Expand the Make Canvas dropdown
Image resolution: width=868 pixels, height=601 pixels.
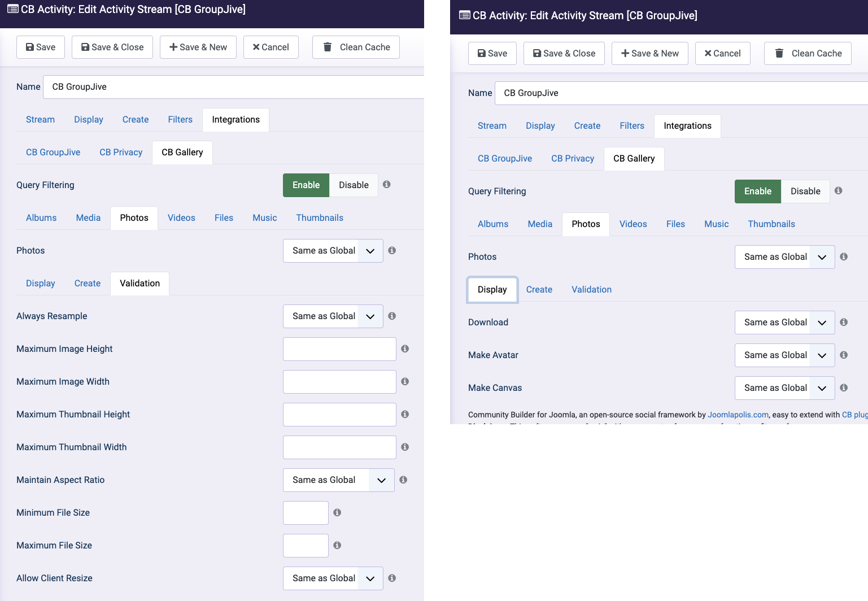[x=784, y=388]
